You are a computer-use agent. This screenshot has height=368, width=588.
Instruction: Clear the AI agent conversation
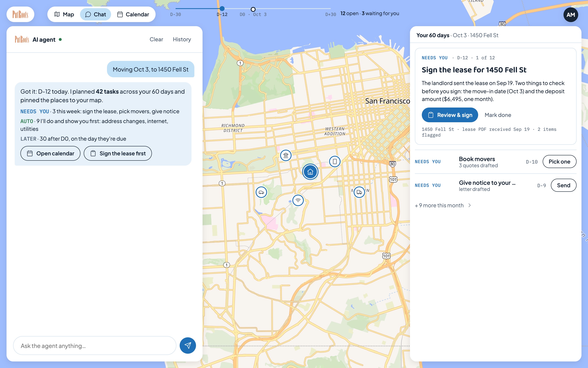[x=156, y=39]
